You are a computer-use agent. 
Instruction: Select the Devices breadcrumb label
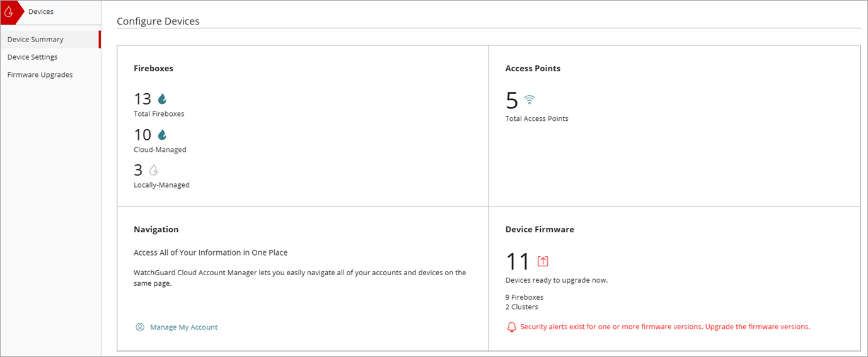[41, 11]
